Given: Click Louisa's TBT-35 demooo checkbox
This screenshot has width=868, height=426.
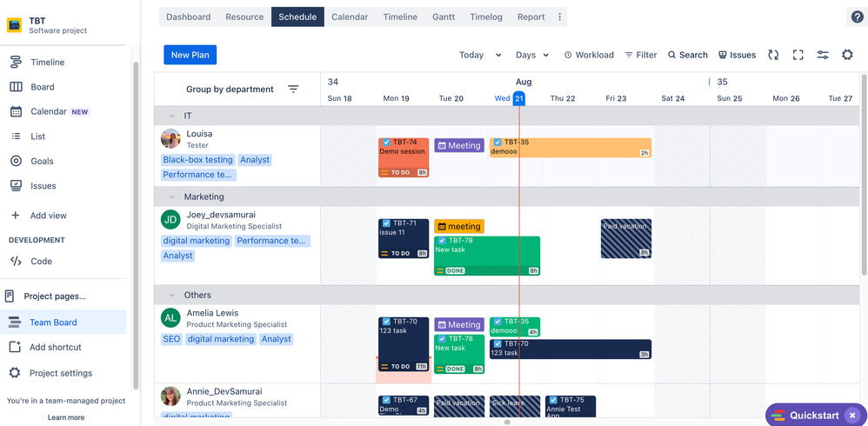Looking at the screenshot, I should (x=497, y=143).
